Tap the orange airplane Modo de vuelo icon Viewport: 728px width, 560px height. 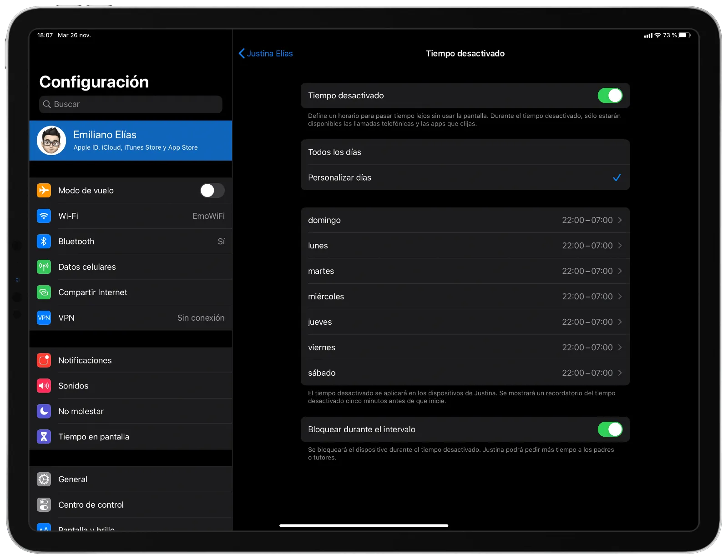tap(44, 191)
